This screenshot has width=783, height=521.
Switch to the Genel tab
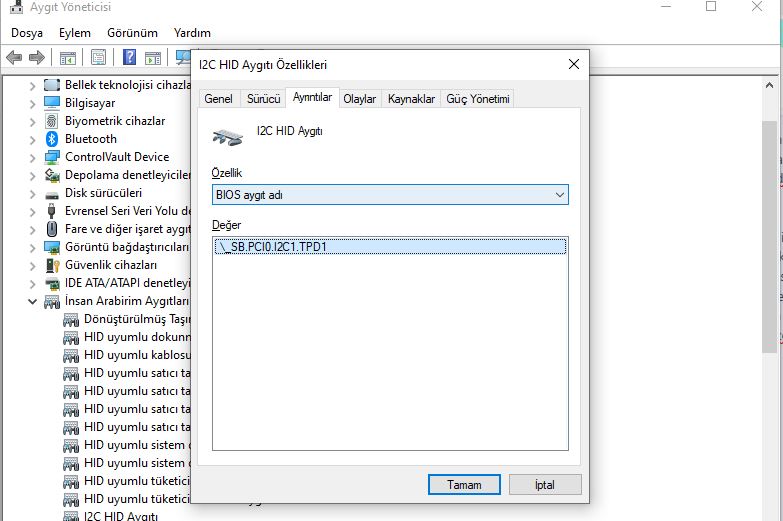pos(219,99)
